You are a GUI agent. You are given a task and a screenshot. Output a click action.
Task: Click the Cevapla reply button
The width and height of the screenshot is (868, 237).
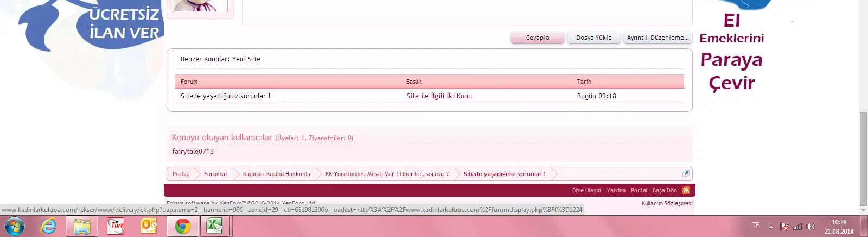click(538, 38)
